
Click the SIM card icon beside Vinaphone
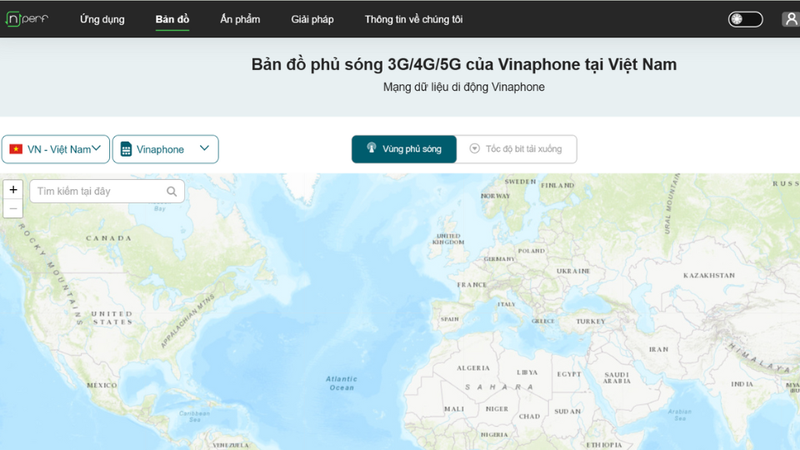(126, 149)
